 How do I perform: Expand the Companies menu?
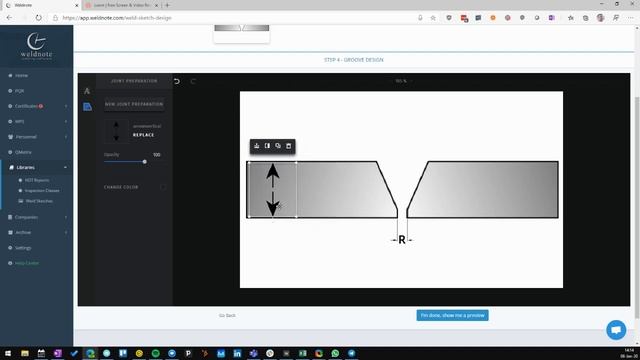coord(37,217)
